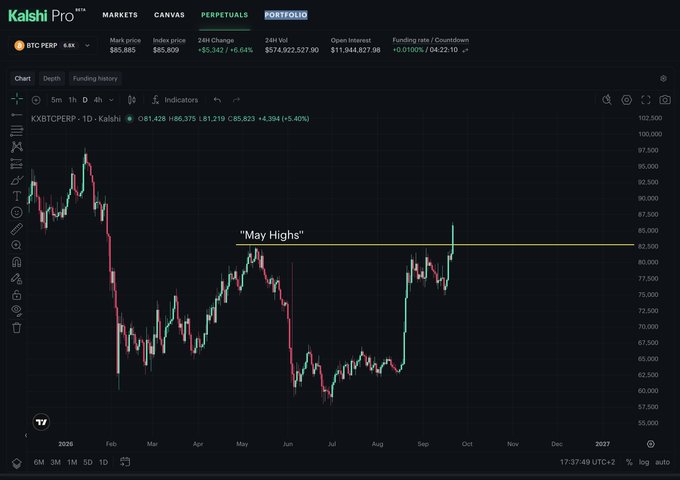Select the 1h interval
This screenshot has width=680, height=480.
[72, 100]
